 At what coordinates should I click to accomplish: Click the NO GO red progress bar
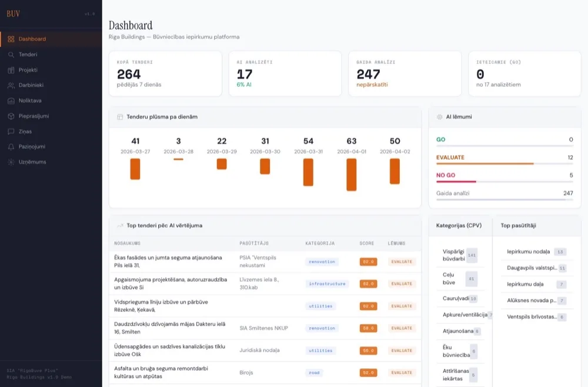[456, 181]
